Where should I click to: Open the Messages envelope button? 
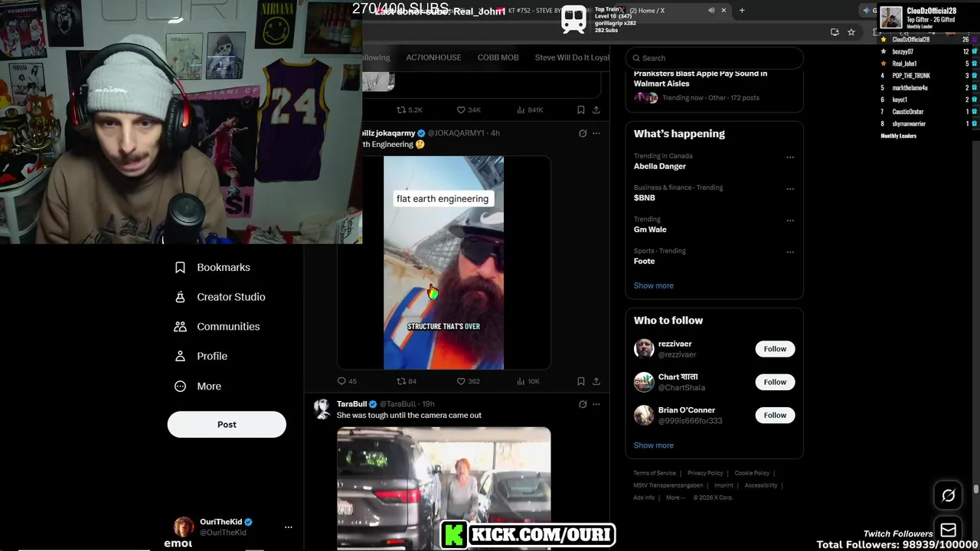click(x=948, y=530)
